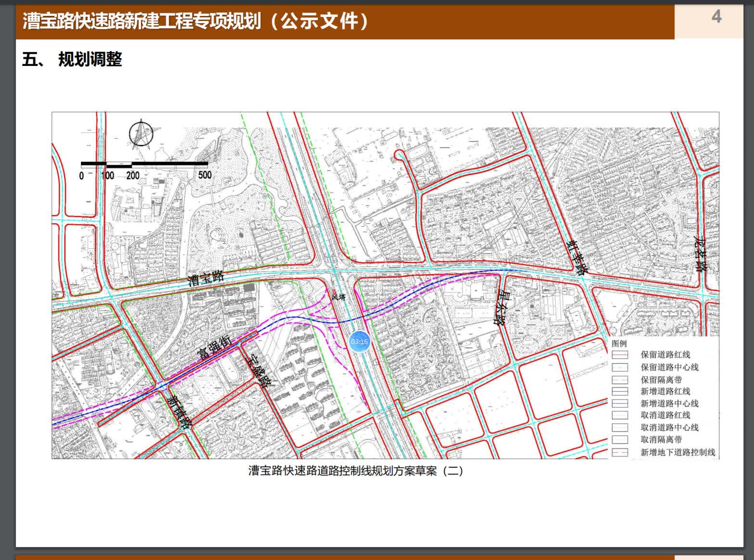Click the legend swatch beside 取消隔离带
Viewport: 754px width, 560px height.
[620, 439]
